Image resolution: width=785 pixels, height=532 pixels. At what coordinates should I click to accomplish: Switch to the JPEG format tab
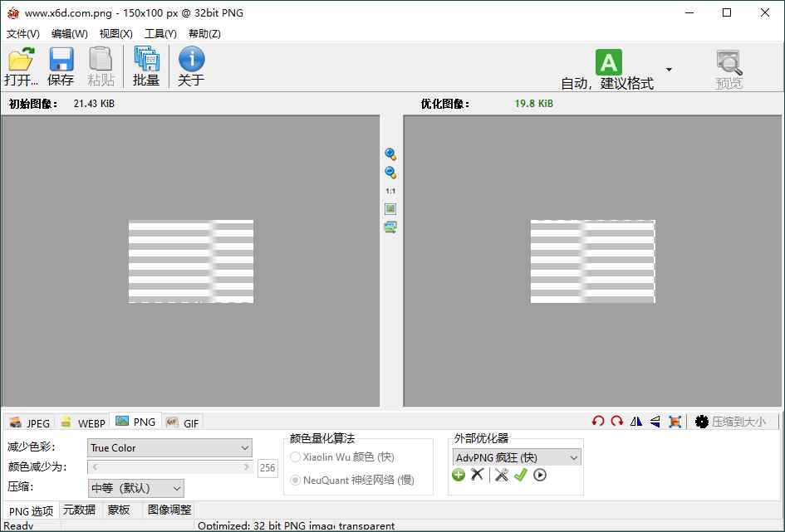click(30, 422)
